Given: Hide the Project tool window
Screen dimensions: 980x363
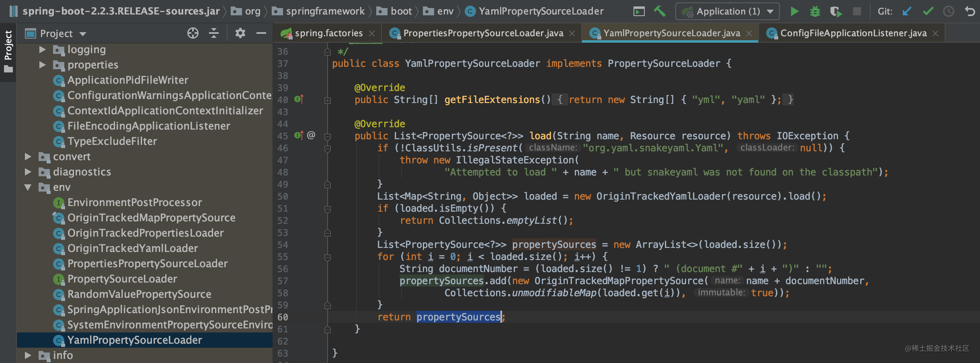Looking at the screenshot, I should (261, 33).
